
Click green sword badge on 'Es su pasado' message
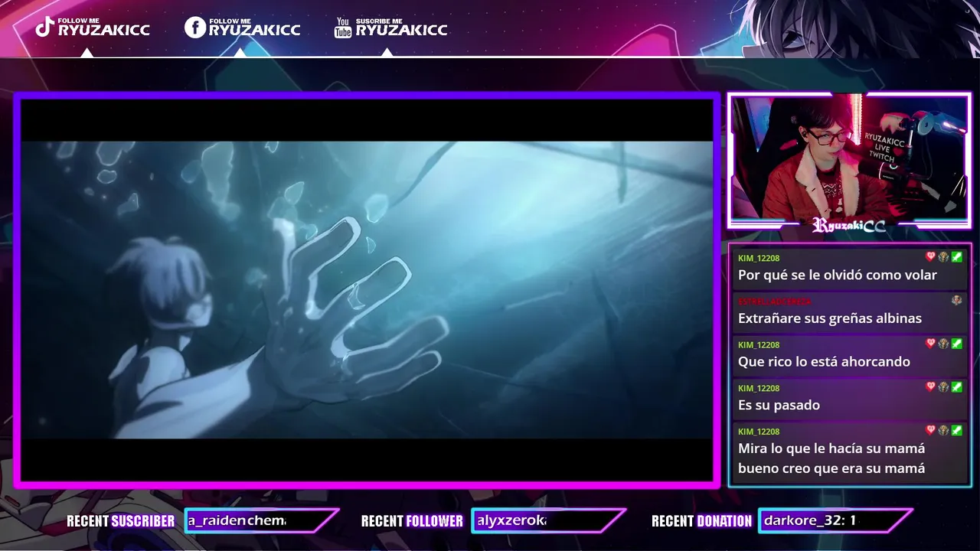click(x=956, y=387)
